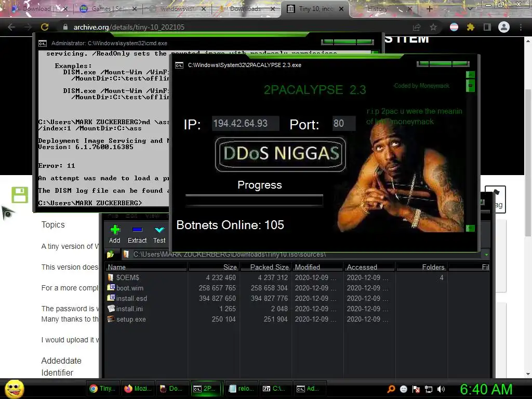The width and height of the screenshot is (532, 399).
Task: Sort 7-Zip list by Accessed column
Action: [369, 268]
